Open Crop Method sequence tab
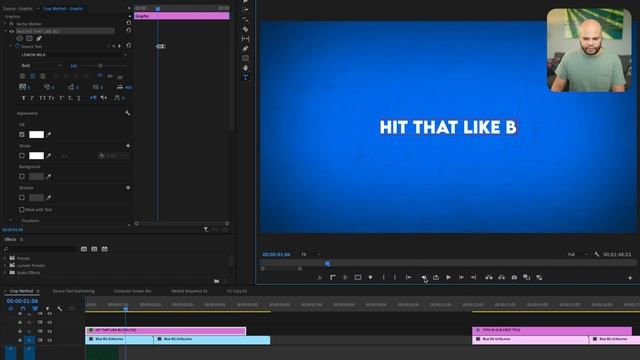The image size is (640, 360). [21, 291]
